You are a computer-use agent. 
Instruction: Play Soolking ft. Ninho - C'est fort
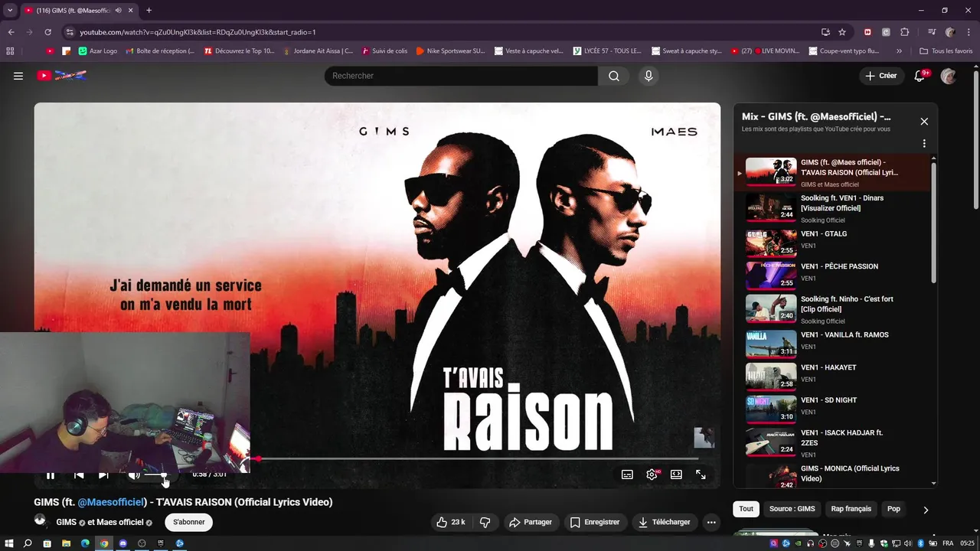[x=832, y=308]
